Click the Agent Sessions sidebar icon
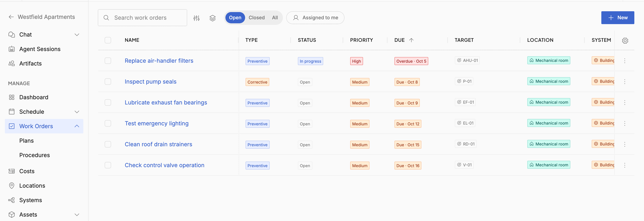The image size is (644, 221). click(x=11, y=49)
